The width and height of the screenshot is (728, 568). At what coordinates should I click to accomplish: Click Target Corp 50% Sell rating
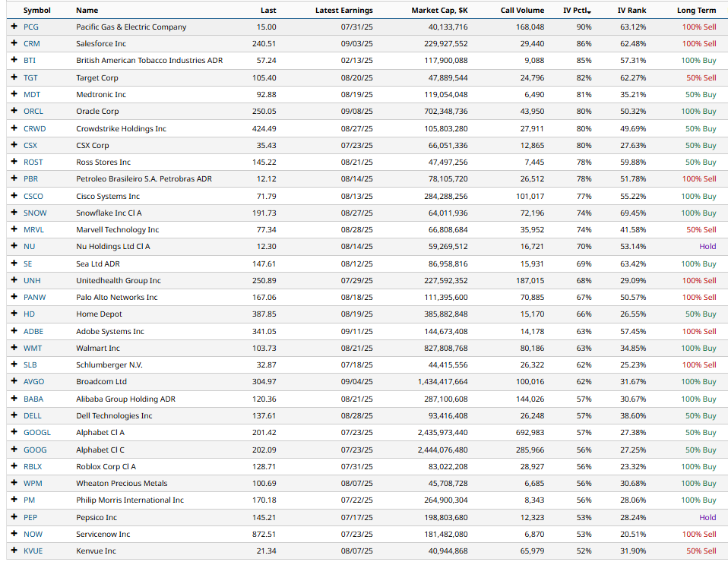(x=701, y=77)
